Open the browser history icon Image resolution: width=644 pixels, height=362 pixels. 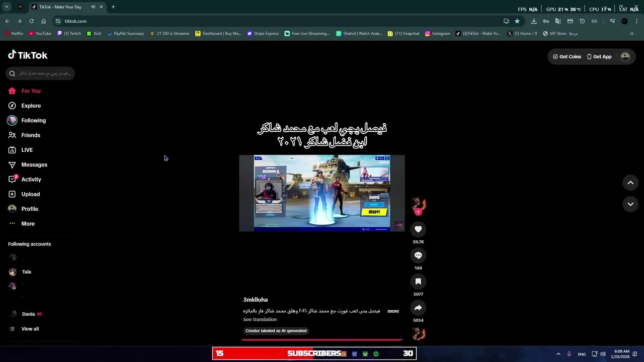582,21
